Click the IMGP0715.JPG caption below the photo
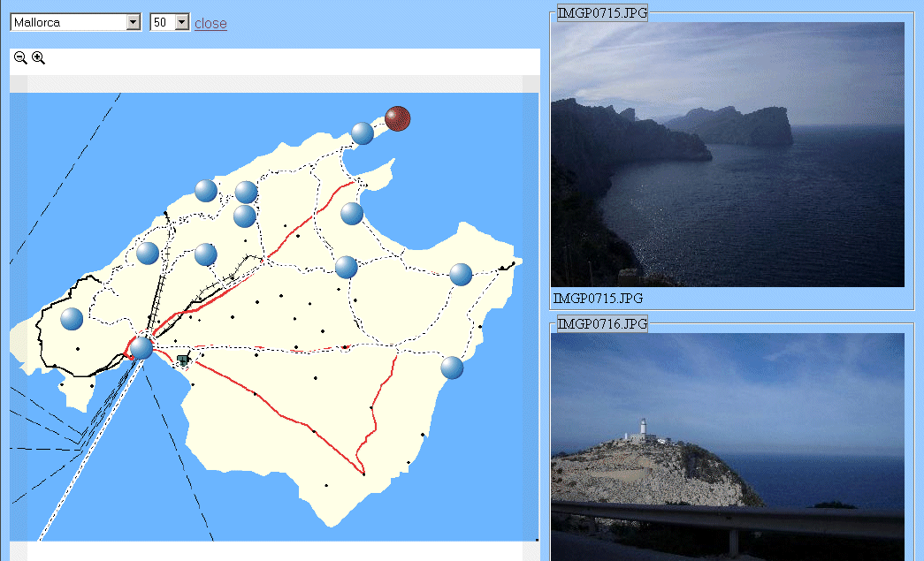 click(598, 299)
